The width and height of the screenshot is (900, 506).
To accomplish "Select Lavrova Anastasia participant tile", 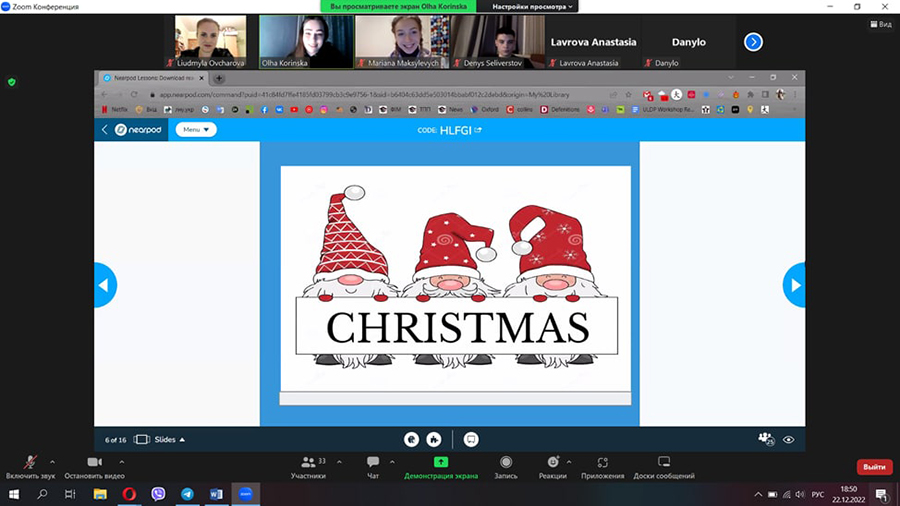I will click(593, 42).
